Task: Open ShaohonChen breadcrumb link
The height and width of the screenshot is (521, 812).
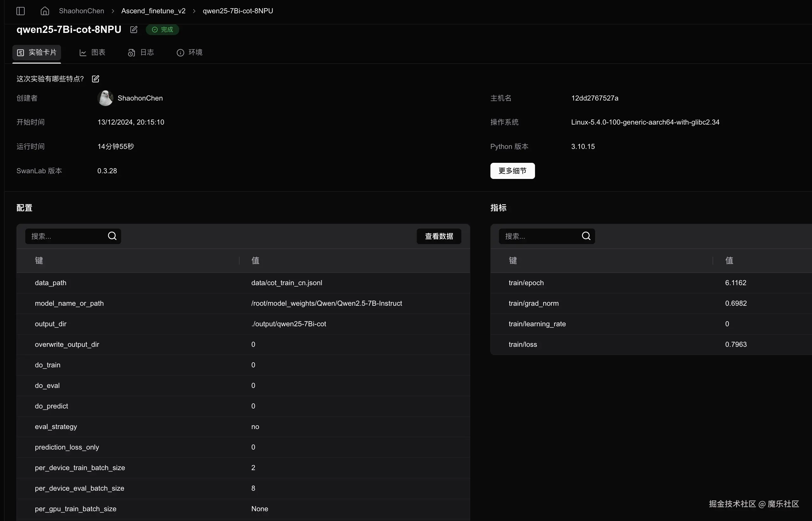Action: click(x=82, y=11)
